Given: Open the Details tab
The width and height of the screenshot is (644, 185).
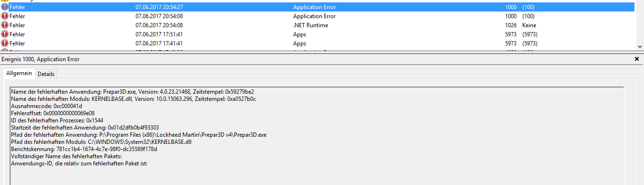Looking at the screenshot, I should tap(46, 74).
